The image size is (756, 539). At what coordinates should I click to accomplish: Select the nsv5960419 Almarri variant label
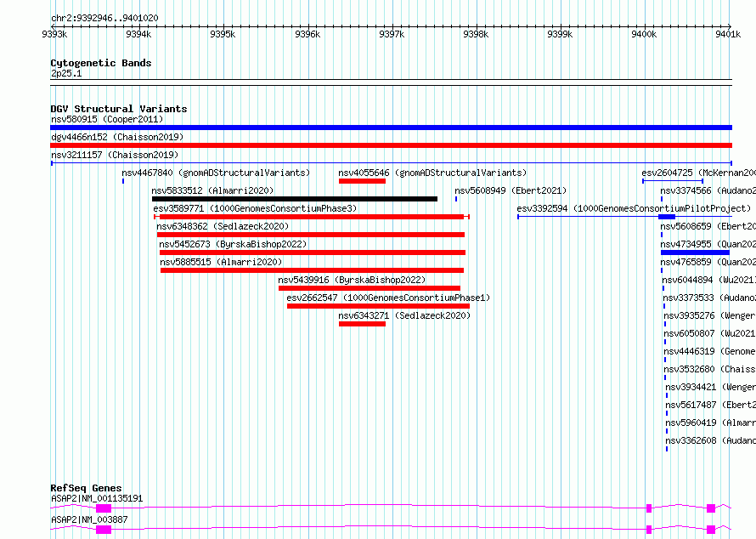click(711, 423)
